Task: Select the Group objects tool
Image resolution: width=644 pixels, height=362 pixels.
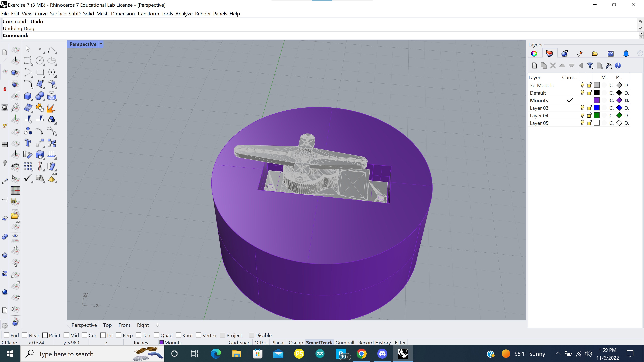Action: point(28,131)
